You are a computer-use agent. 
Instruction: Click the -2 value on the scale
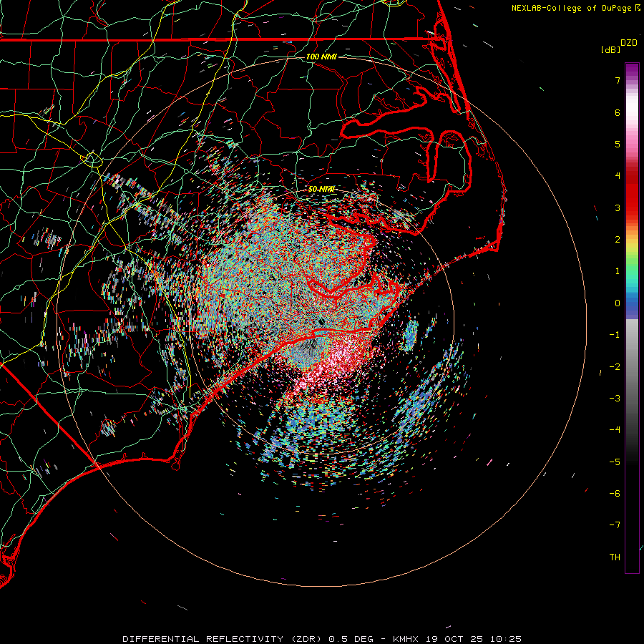tap(615, 367)
